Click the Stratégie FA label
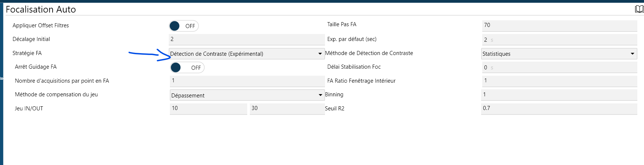The width and height of the screenshot is (644, 165). click(x=27, y=53)
